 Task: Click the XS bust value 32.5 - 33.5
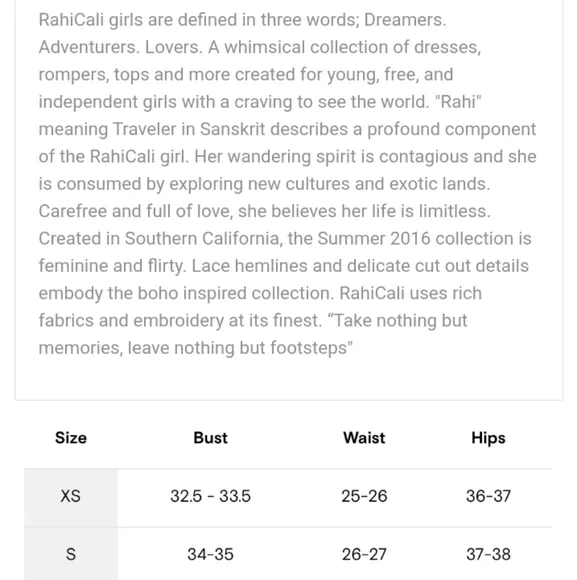tap(210, 496)
